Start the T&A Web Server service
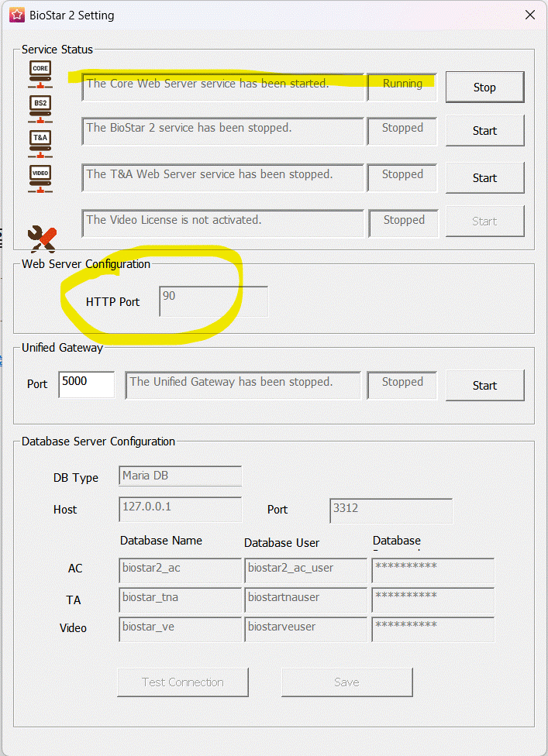The image size is (548, 756). [484, 178]
